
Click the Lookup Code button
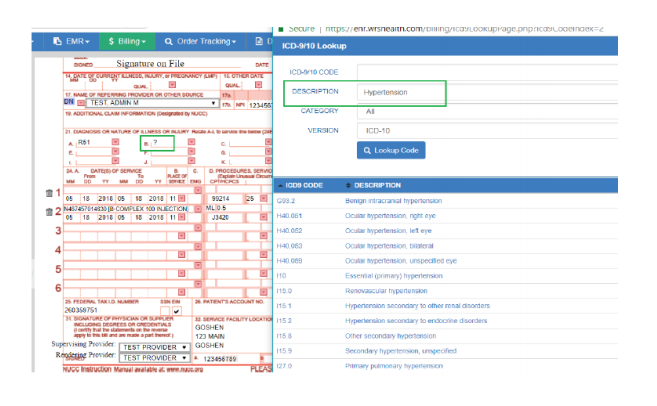tap(392, 150)
